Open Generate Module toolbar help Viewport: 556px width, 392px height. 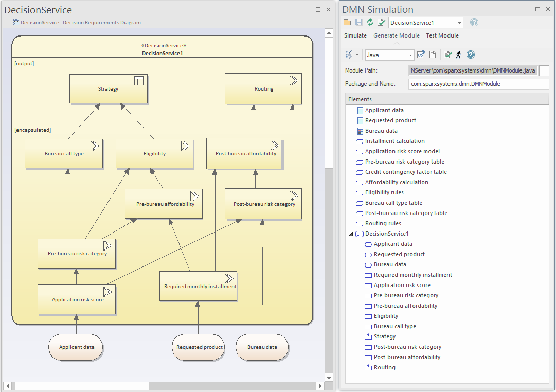470,54
